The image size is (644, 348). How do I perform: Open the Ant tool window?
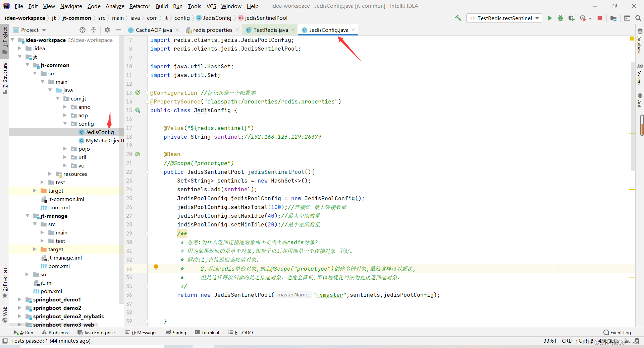point(640,100)
